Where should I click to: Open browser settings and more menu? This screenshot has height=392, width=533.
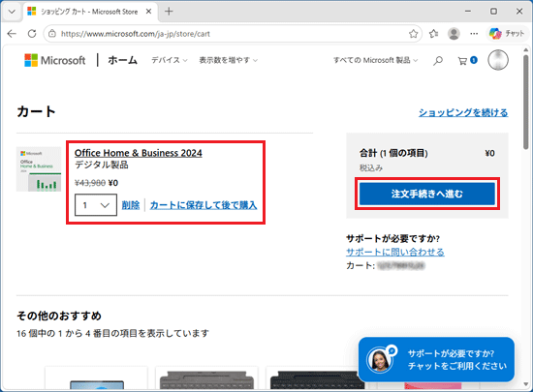[474, 34]
